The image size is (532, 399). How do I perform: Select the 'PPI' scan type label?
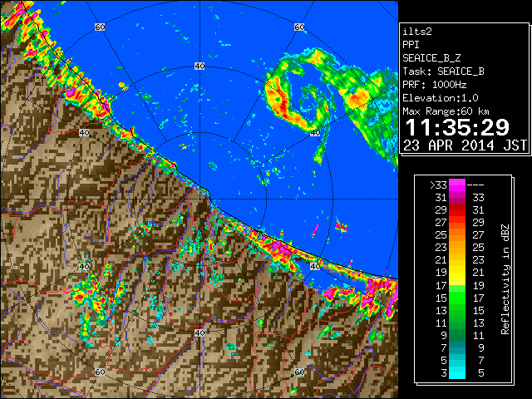[411, 45]
